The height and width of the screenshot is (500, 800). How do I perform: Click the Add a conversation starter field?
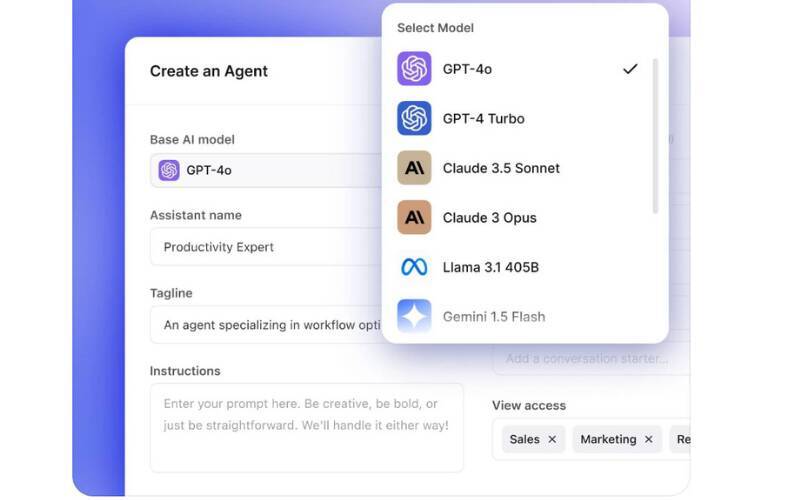coord(590,358)
